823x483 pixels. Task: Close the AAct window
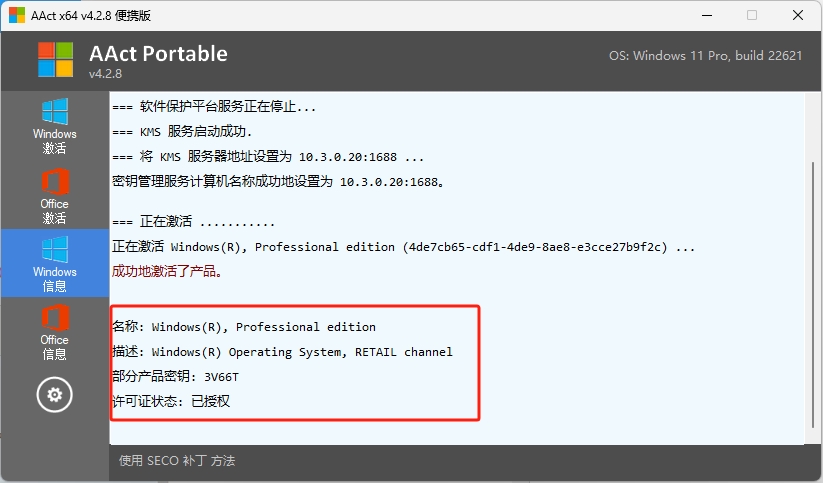pyautogui.click(x=799, y=15)
